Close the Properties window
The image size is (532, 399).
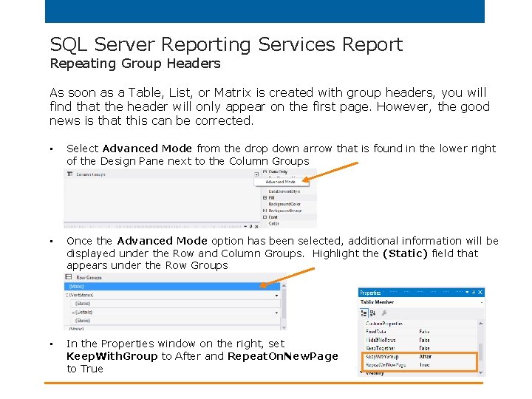coord(480,292)
